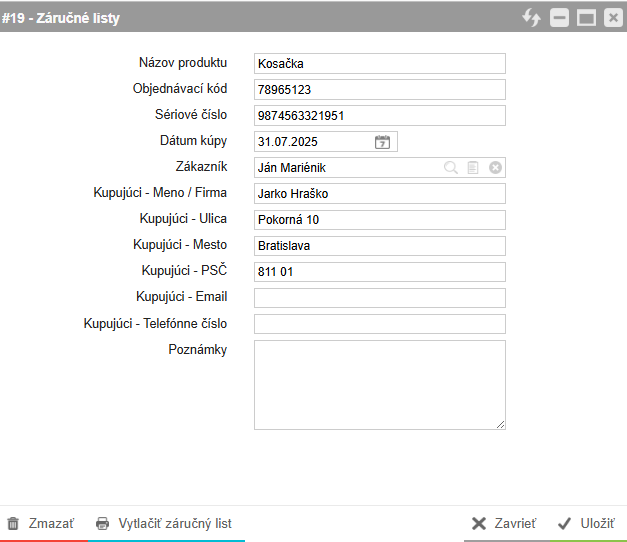Click the Kupujúci - Telefónne číslo field

(379, 324)
